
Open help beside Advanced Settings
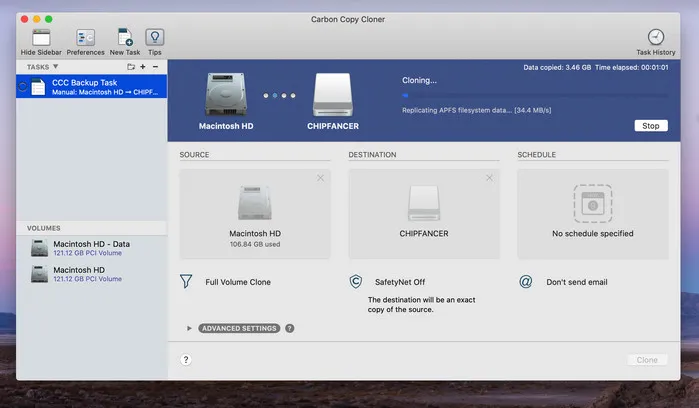290,328
